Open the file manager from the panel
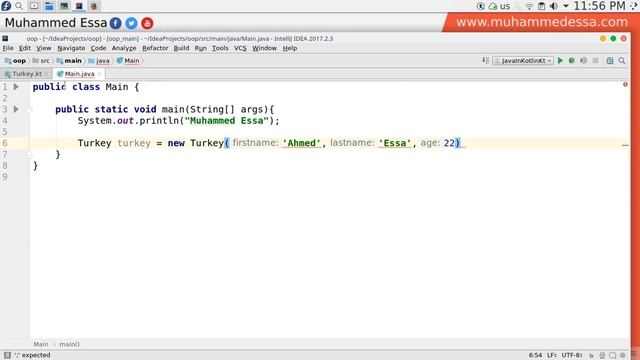Viewport: 640px width, 360px height. (x=49, y=6)
